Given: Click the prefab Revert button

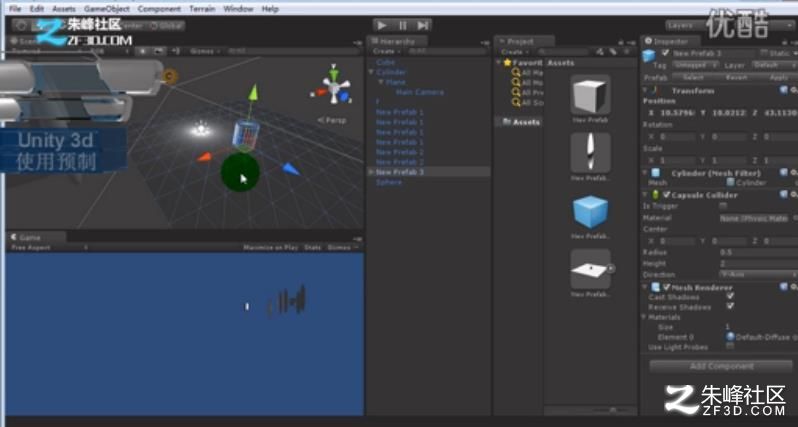Looking at the screenshot, I should point(736,77).
